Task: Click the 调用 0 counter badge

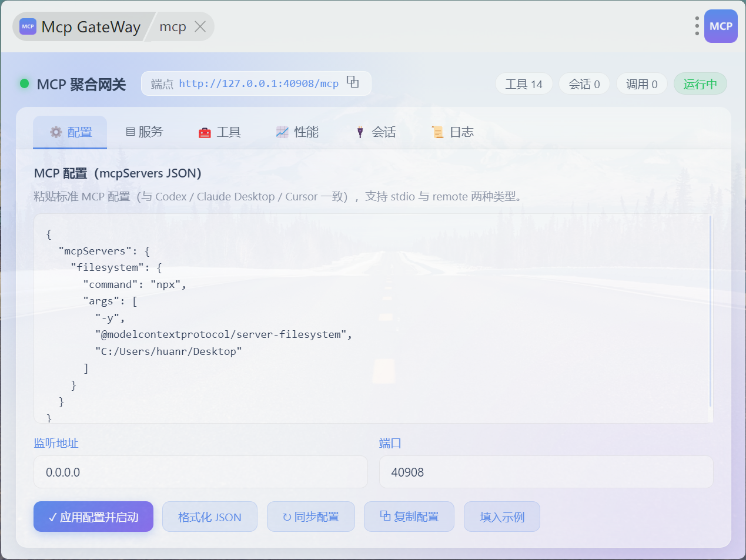Action: click(642, 83)
